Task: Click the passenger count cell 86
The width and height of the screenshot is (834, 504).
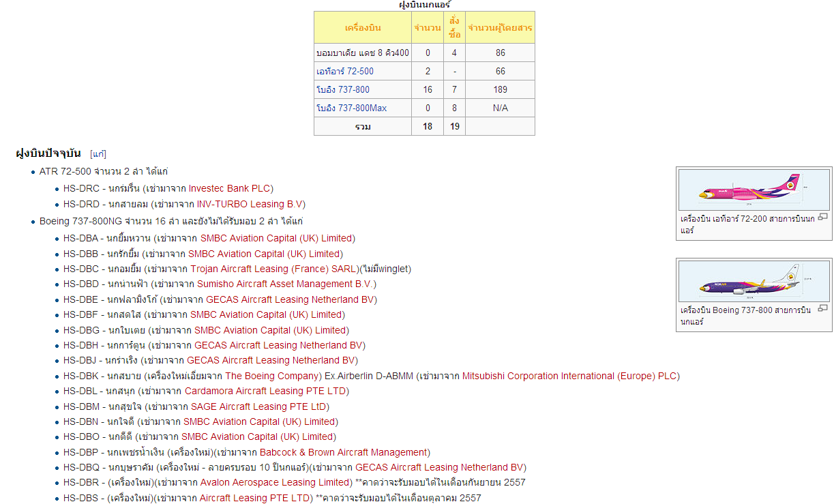Action: point(500,53)
